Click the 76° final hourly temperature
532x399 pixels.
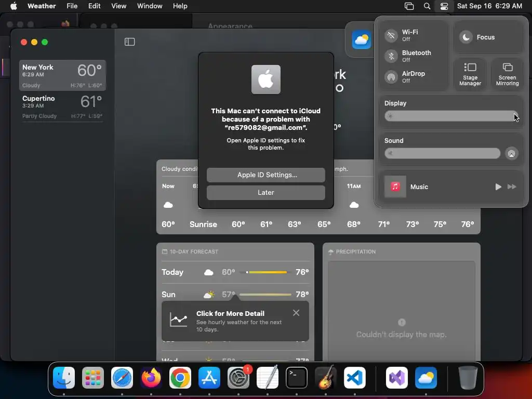[468, 224]
